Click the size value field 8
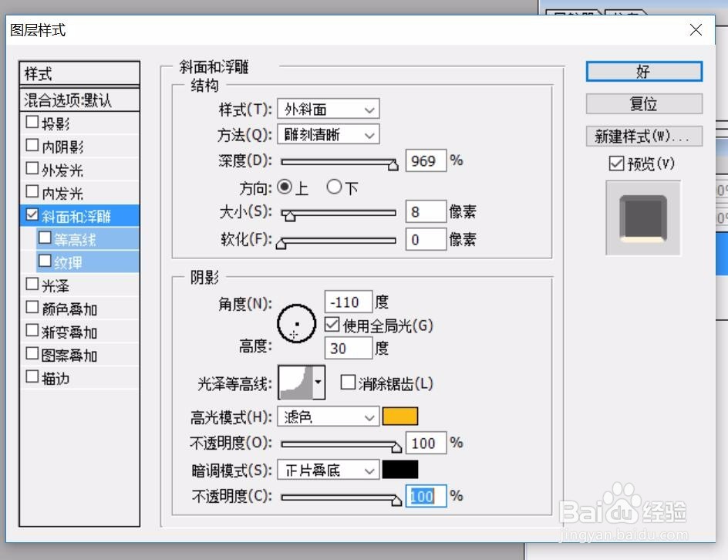Screen dimensions: 728x560 tap(426, 212)
